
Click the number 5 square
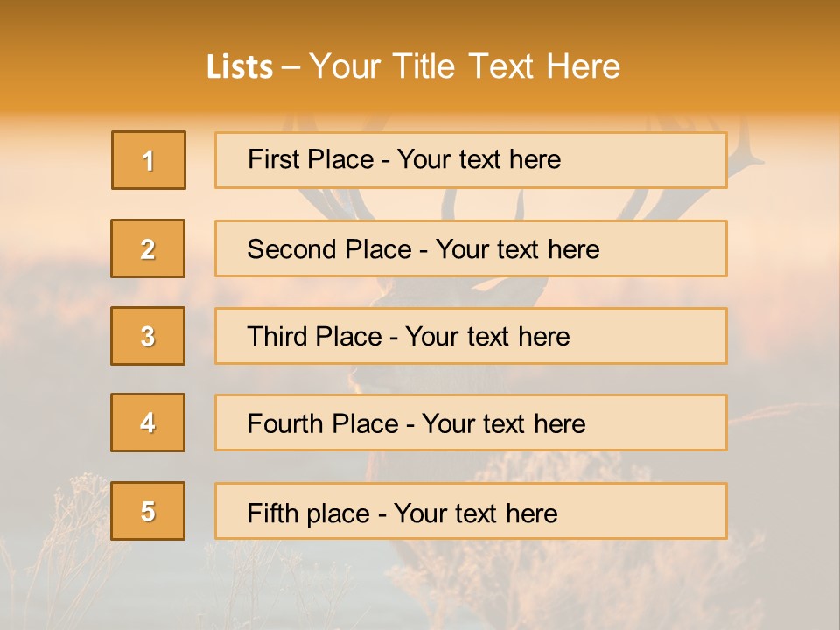(x=148, y=511)
